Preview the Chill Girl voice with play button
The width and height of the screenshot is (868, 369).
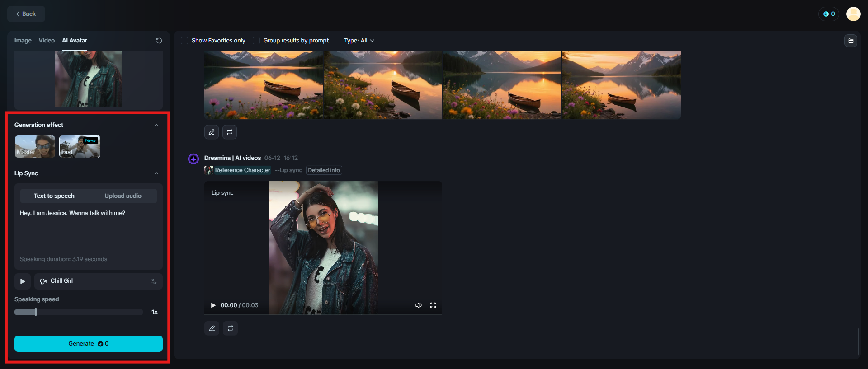tap(23, 281)
